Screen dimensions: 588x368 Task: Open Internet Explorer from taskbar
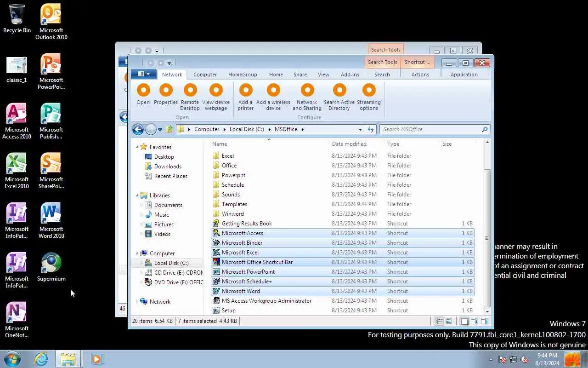41,359
